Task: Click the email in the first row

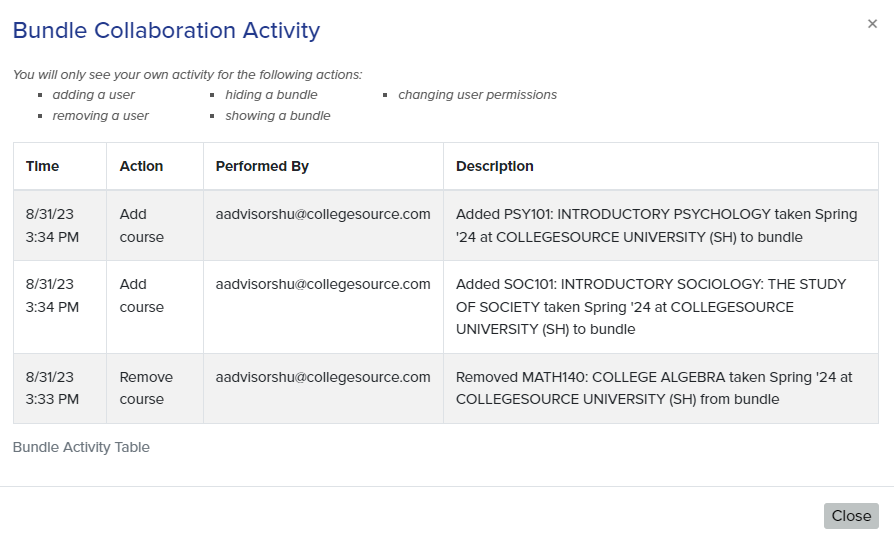Action: coord(323,214)
